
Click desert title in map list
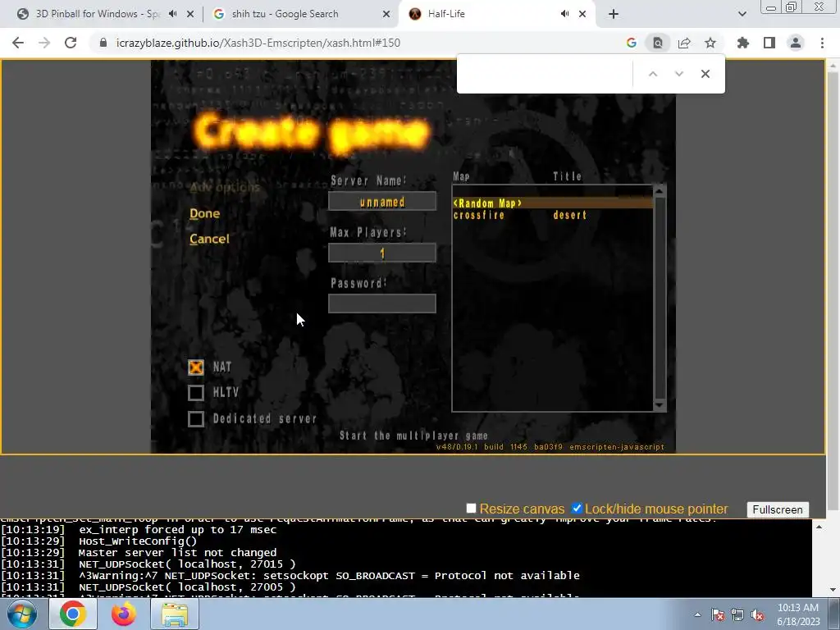[x=569, y=216]
